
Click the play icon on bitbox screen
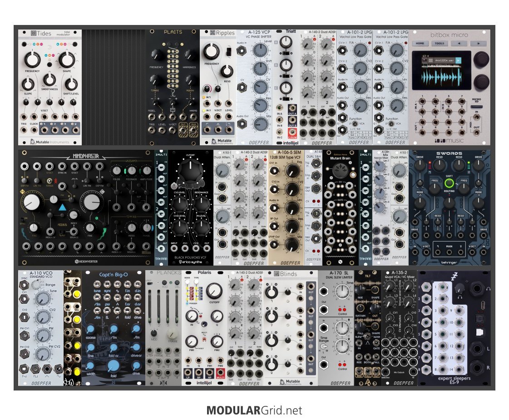[x=459, y=60]
